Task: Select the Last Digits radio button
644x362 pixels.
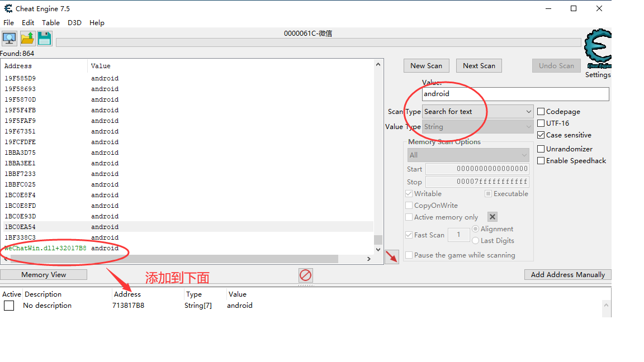Action: tap(475, 241)
